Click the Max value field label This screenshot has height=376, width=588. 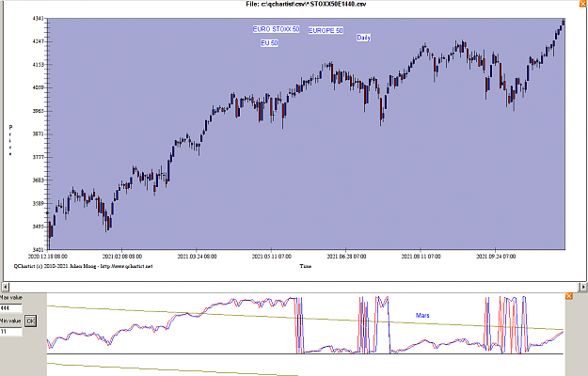coord(11,297)
